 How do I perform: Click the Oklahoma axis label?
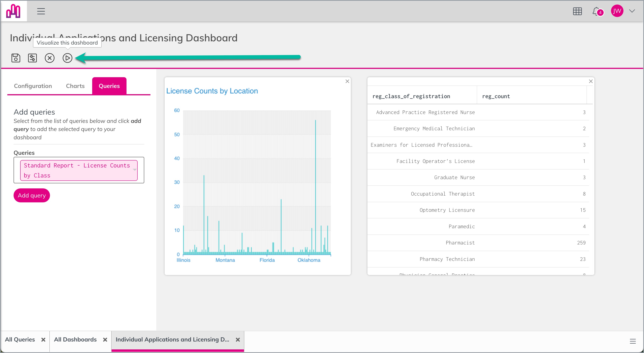(309, 260)
